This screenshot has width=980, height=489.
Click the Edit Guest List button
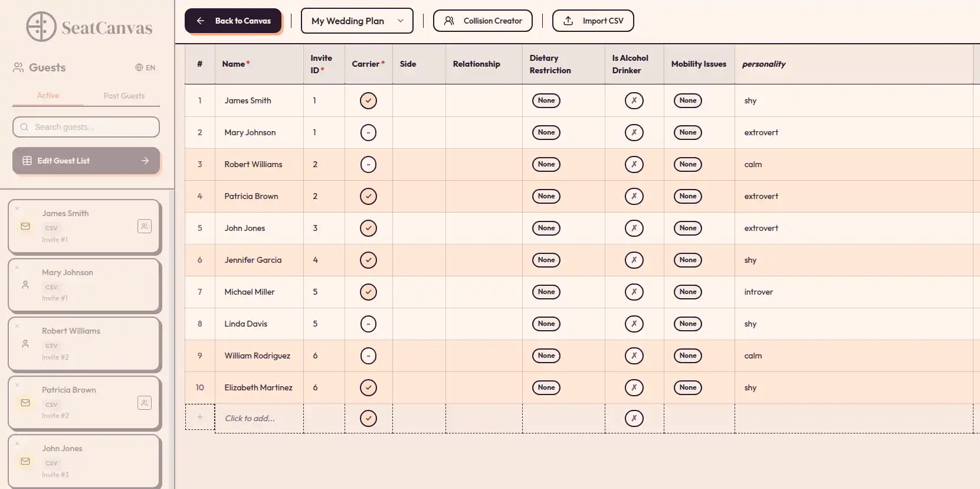(x=86, y=161)
